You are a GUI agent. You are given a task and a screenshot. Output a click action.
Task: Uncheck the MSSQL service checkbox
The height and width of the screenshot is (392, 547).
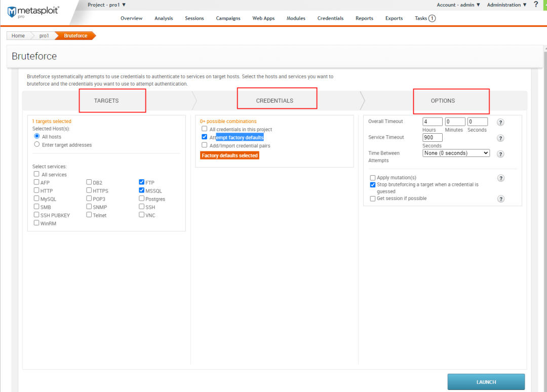click(142, 190)
